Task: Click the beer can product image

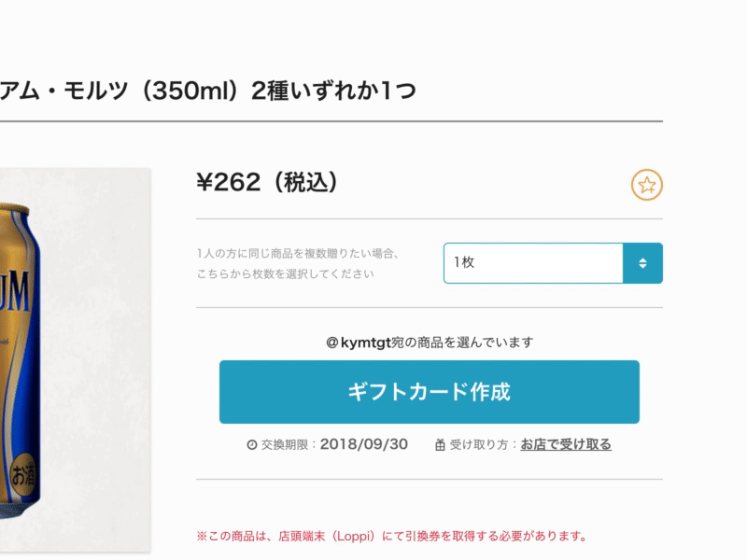Action: [x=75, y=373]
